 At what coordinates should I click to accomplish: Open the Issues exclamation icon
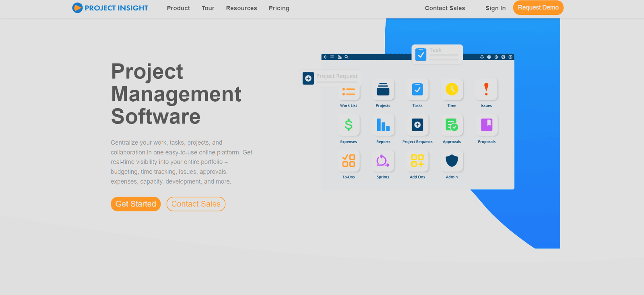pyautogui.click(x=486, y=89)
